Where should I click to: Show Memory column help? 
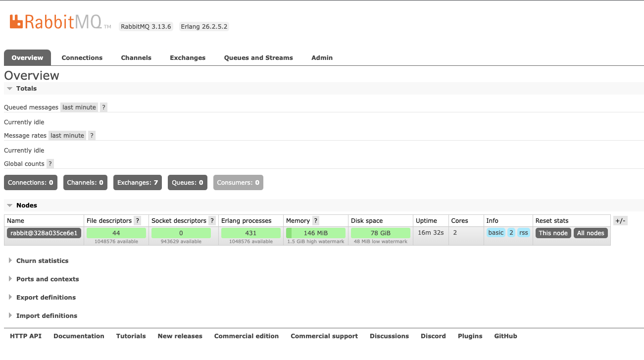click(315, 221)
